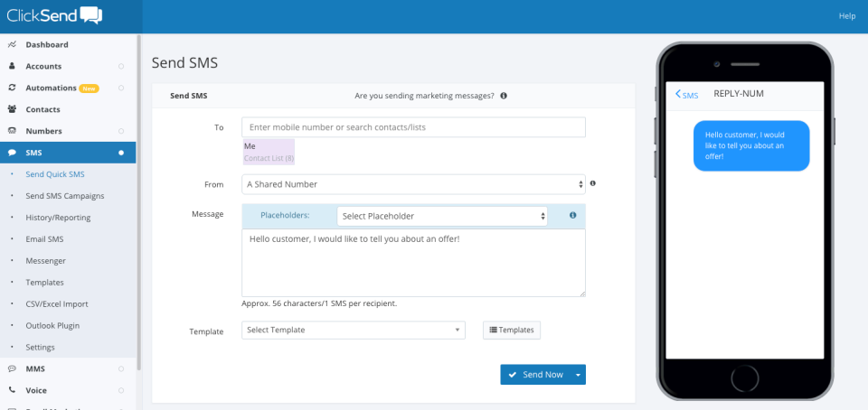Open the From shared number dropdown
Image resolution: width=868 pixels, height=410 pixels.
pos(413,184)
